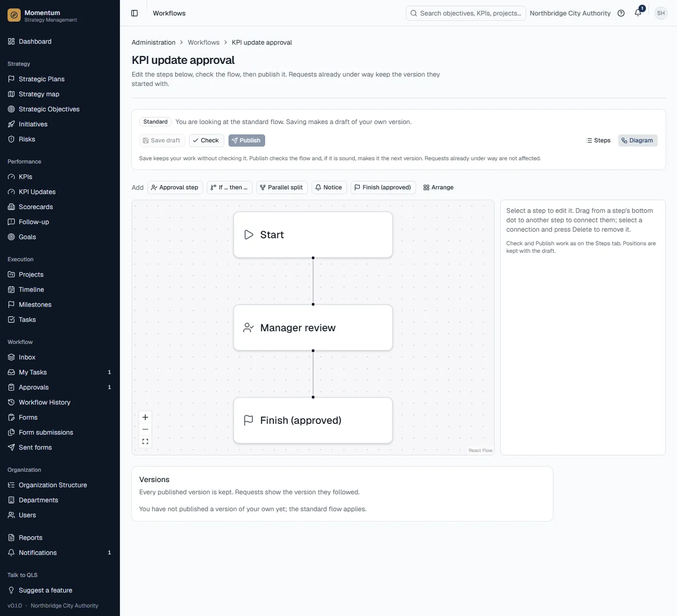This screenshot has width=677, height=616.
Task: Open the notifications bell
Action: (x=638, y=13)
